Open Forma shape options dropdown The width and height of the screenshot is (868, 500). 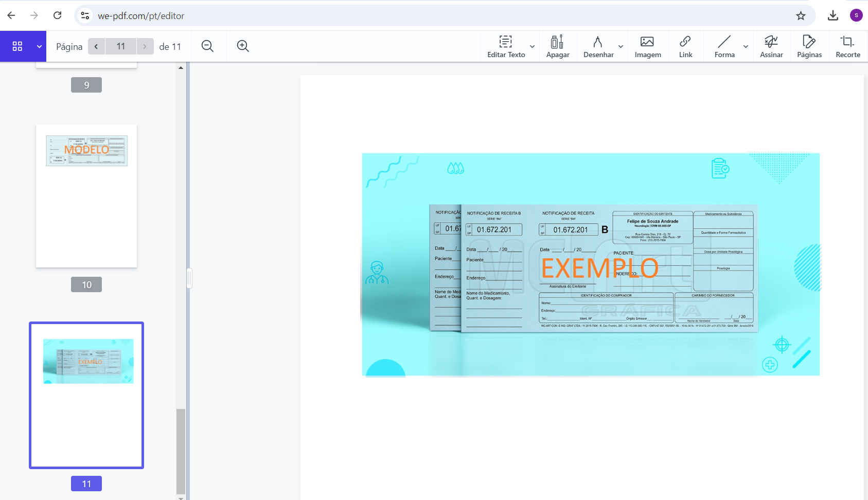coord(746,46)
